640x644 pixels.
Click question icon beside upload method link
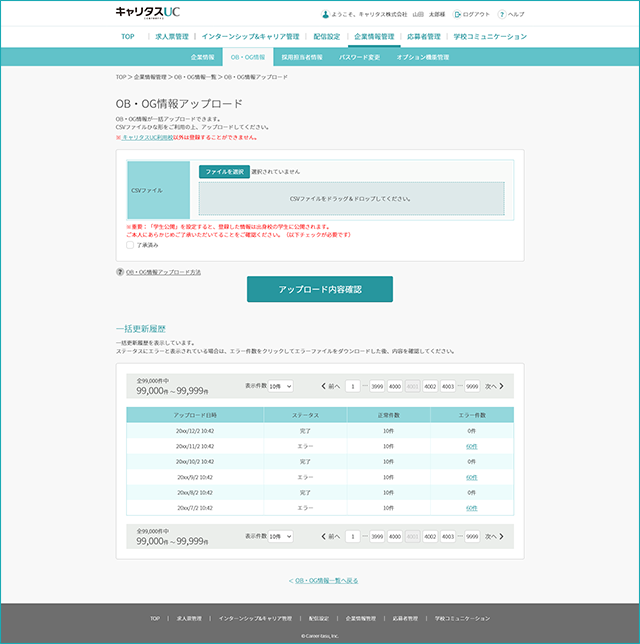(120, 272)
